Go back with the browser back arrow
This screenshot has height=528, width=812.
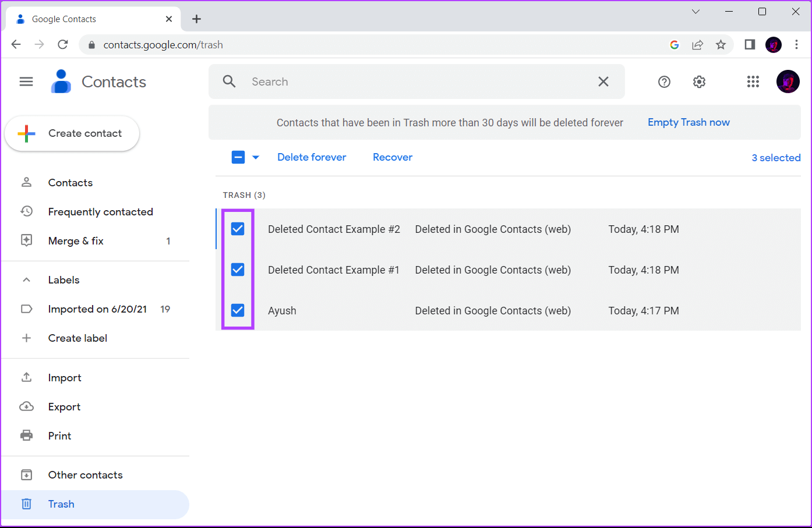click(16, 45)
